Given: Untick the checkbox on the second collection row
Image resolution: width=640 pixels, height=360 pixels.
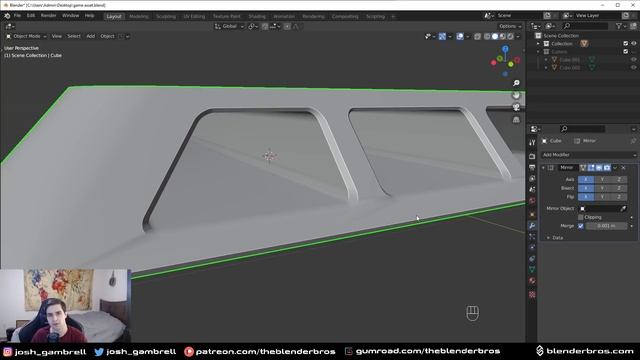Looking at the screenshot, I should click(626, 52).
